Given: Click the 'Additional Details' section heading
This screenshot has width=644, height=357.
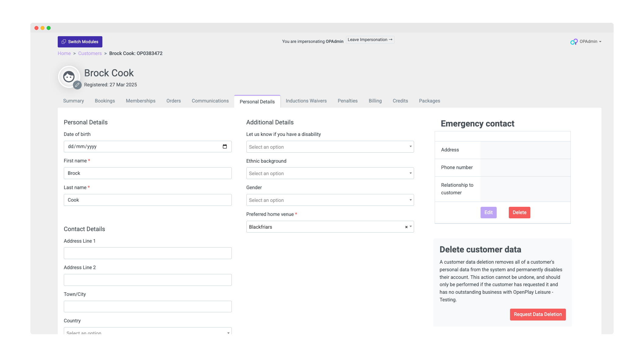Looking at the screenshot, I should [270, 123].
